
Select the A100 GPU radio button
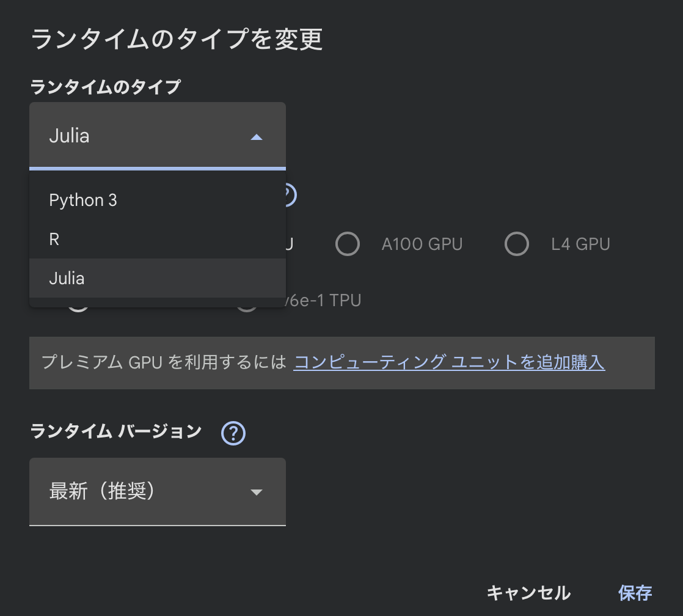348,244
